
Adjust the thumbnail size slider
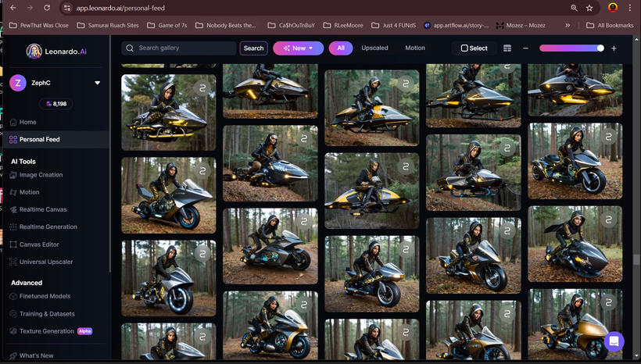click(x=571, y=48)
